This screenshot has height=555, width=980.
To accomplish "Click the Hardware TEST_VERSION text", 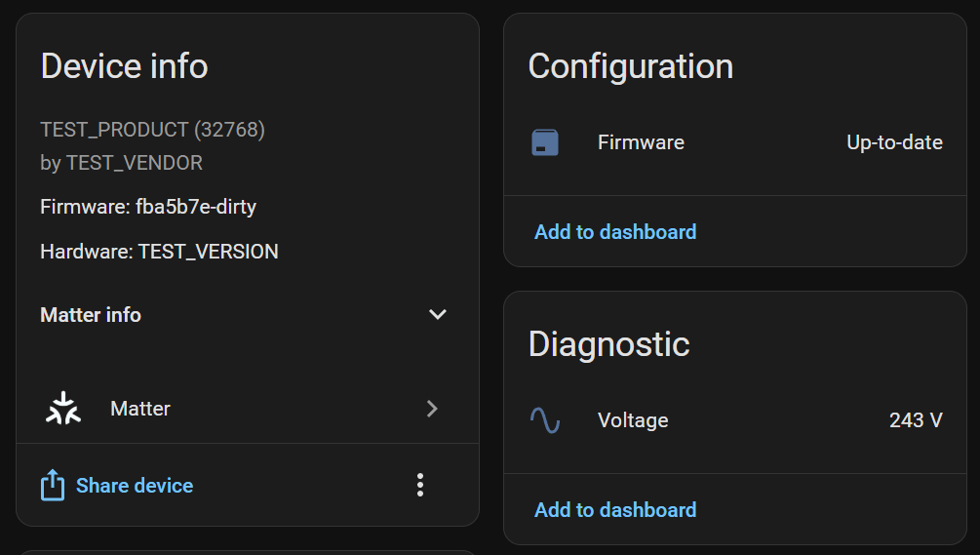I will pyautogui.click(x=159, y=252).
